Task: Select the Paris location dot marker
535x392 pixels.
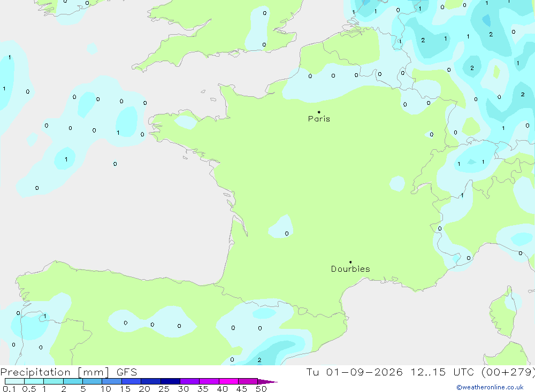Action: [319, 112]
